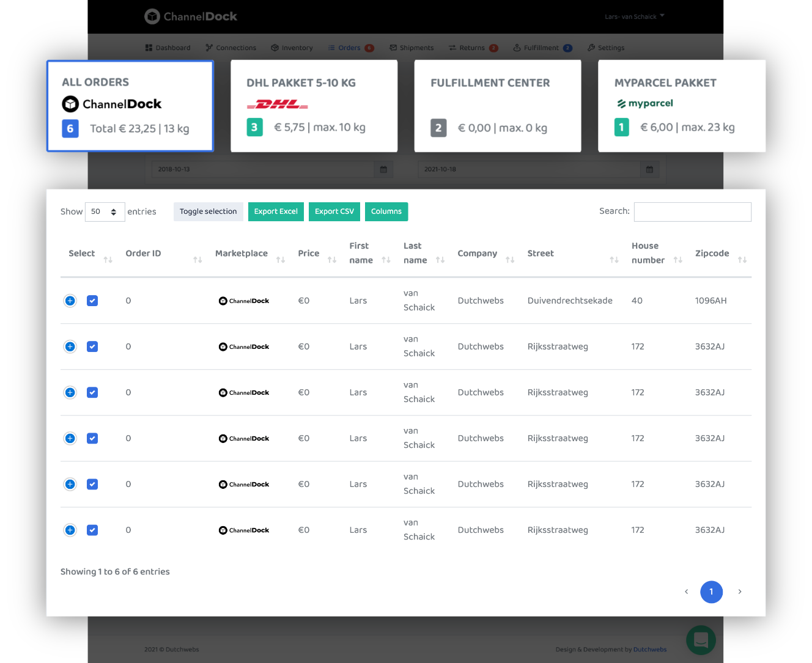Click the 1096AH zipcode cell
Viewport: 812px width, 663px height.
tap(711, 301)
